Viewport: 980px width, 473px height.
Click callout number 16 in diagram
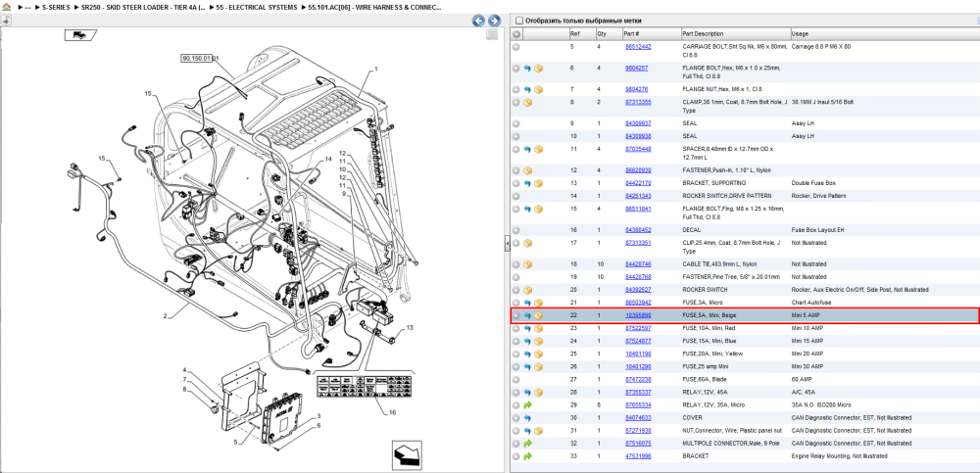[x=393, y=412]
